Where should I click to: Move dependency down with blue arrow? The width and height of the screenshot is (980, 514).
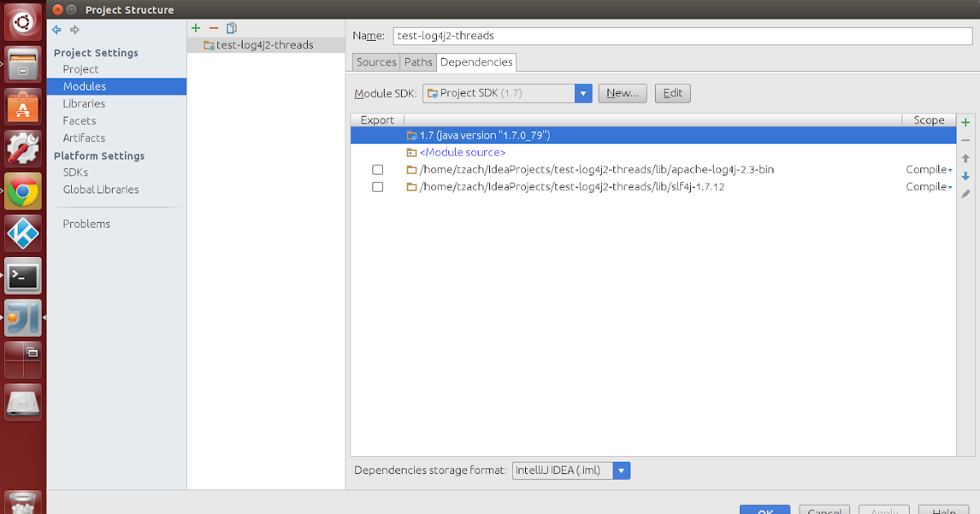click(x=965, y=176)
